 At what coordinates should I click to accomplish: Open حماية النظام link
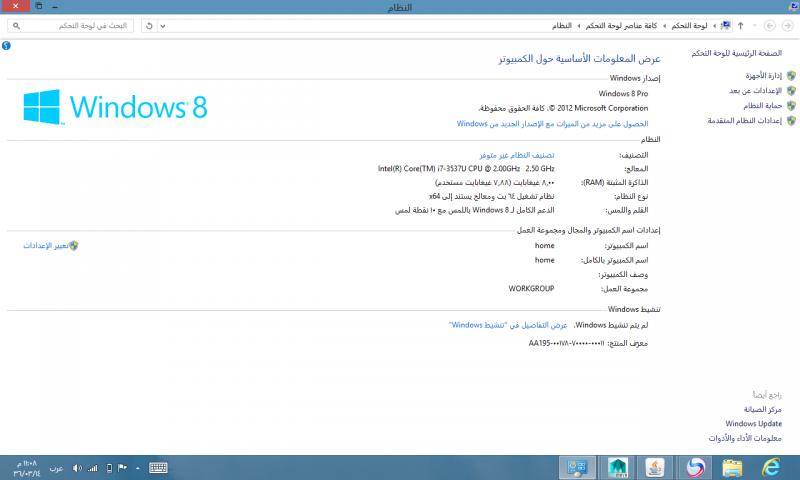click(762, 106)
